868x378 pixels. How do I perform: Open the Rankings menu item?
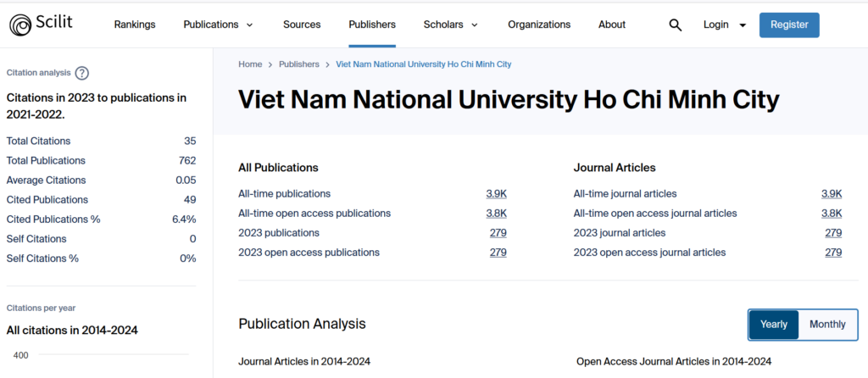(135, 25)
